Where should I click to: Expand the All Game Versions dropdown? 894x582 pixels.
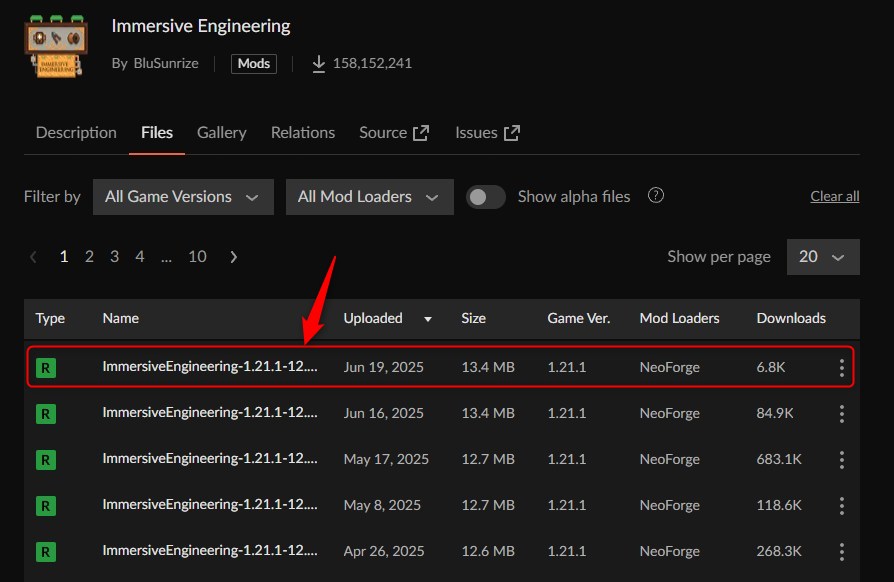[183, 197]
